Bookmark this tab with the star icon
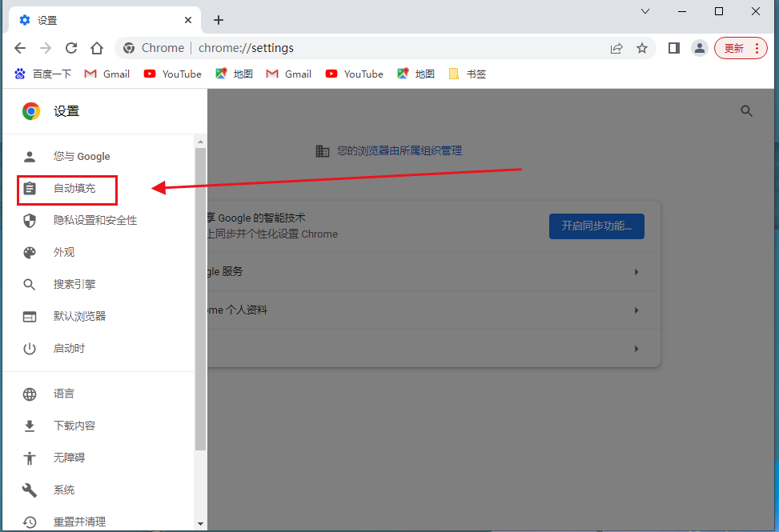779x532 pixels. (x=642, y=48)
